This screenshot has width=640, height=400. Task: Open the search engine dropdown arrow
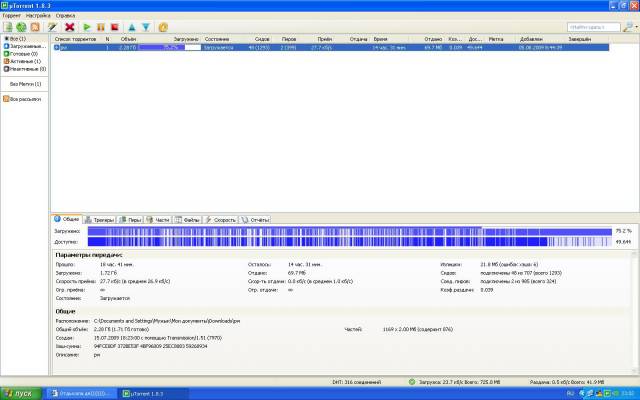click(636, 27)
